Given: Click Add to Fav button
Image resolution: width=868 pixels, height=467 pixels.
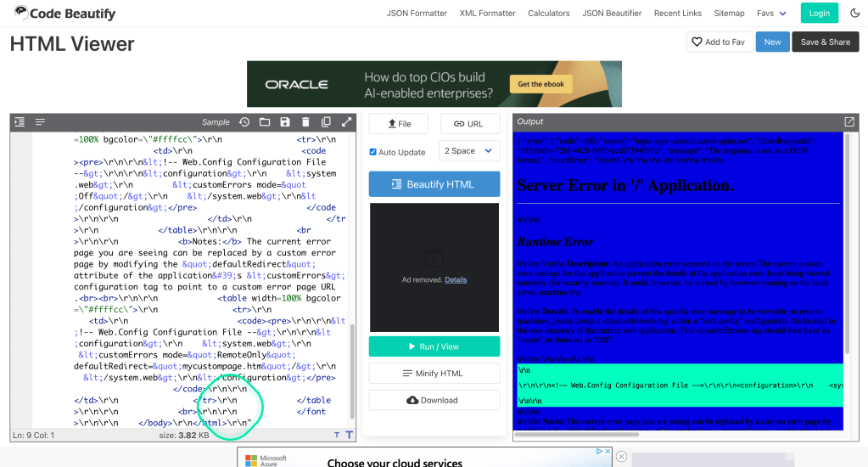Looking at the screenshot, I should click(719, 42).
